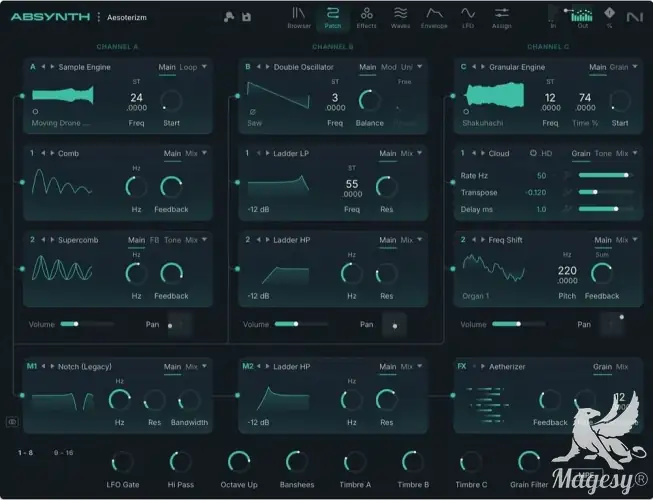Click the link icon left of M1 module
The image size is (653, 500).
(x=12, y=422)
